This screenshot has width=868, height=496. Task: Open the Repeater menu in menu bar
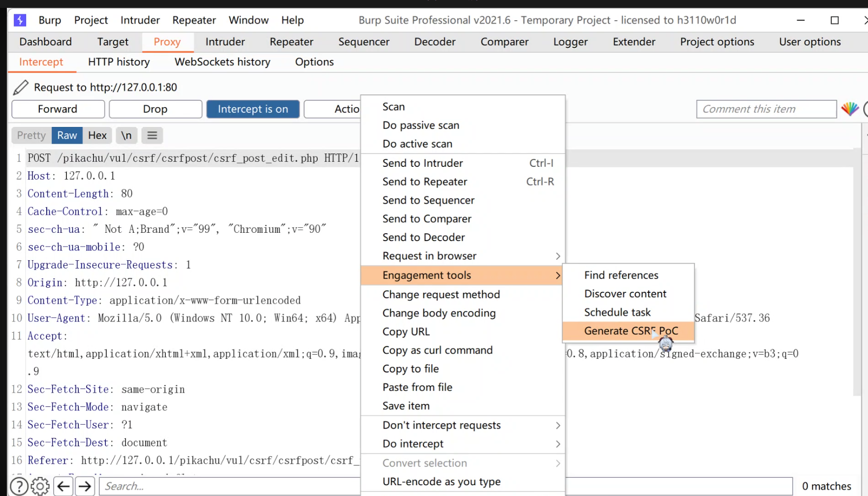[194, 20]
